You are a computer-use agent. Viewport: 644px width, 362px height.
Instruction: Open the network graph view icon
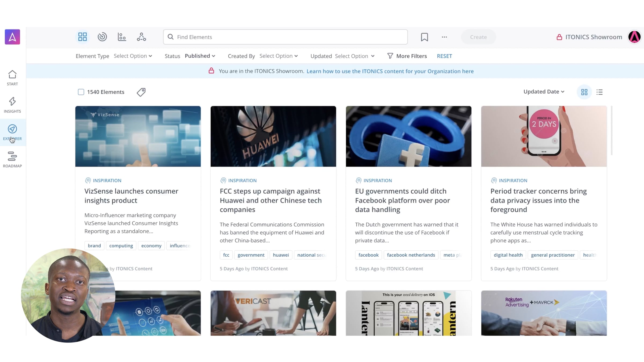(x=141, y=37)
